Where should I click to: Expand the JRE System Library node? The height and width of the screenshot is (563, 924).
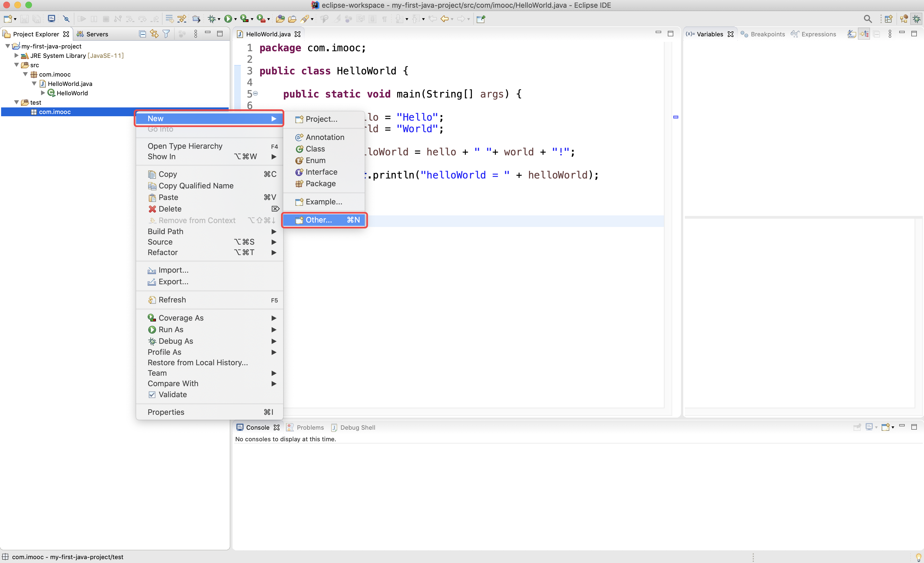coord(16,55)
